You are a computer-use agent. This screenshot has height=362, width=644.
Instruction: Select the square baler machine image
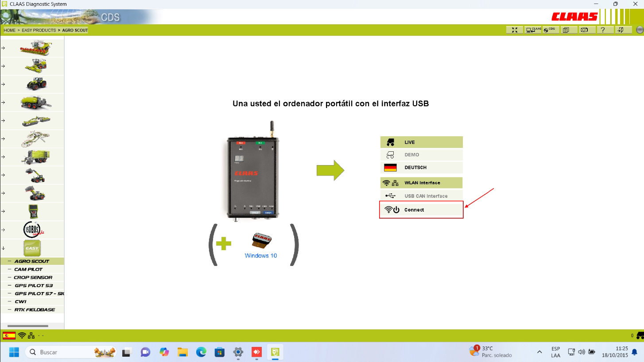pos(36,102)
